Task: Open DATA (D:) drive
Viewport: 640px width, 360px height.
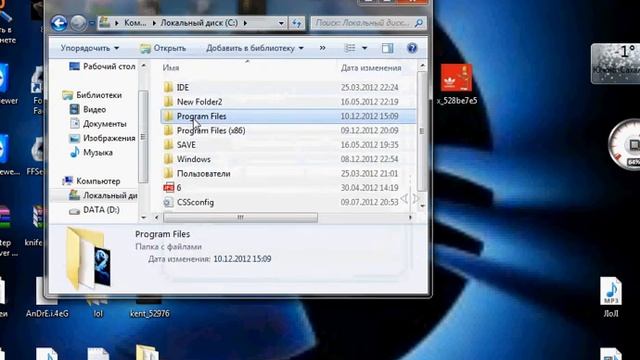Action: click(x=94, y=210)
